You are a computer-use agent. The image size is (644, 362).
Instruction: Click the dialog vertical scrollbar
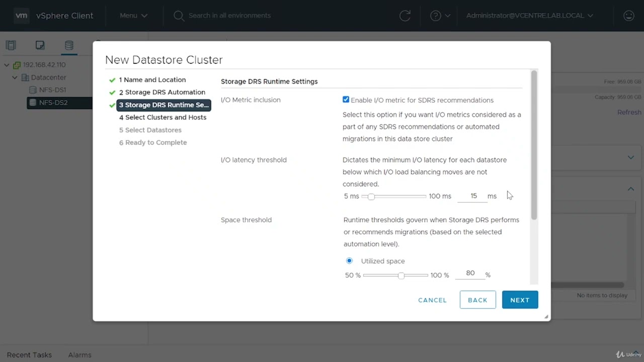[534, 145]
